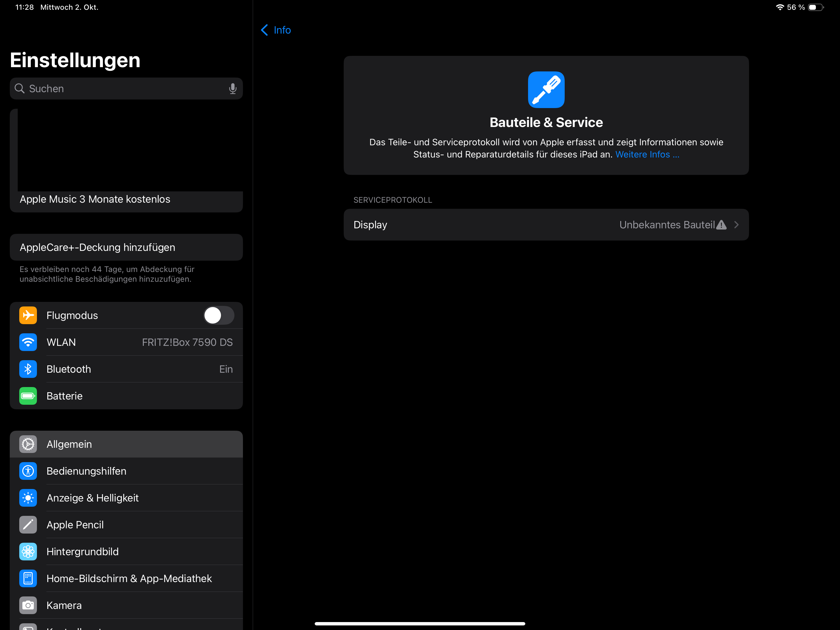Click the WLAN wifi icon
Screen dimensions: 840x630
coord(28,342)
